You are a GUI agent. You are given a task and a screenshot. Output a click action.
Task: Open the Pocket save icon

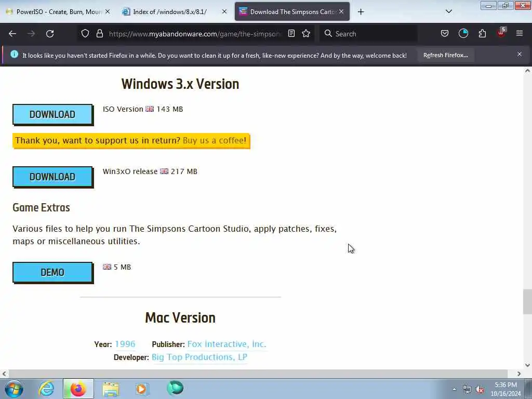[445, 33]
